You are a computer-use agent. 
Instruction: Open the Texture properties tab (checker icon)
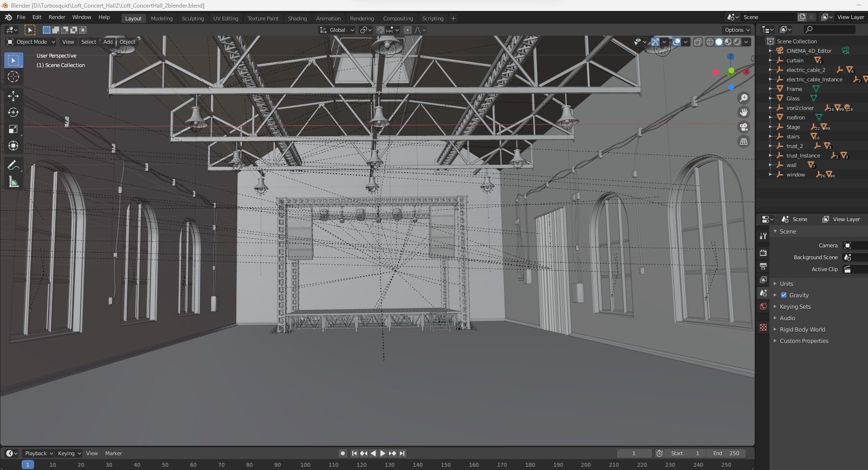point(763,327)
